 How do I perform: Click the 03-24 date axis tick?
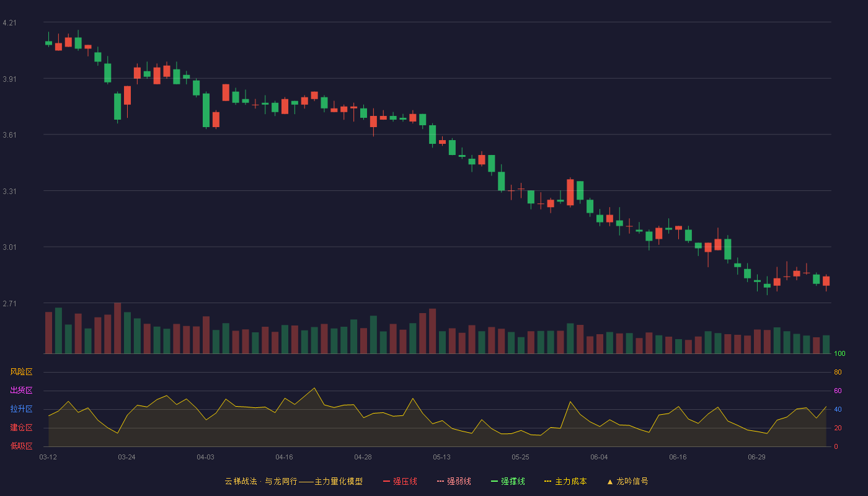(126, 457)
